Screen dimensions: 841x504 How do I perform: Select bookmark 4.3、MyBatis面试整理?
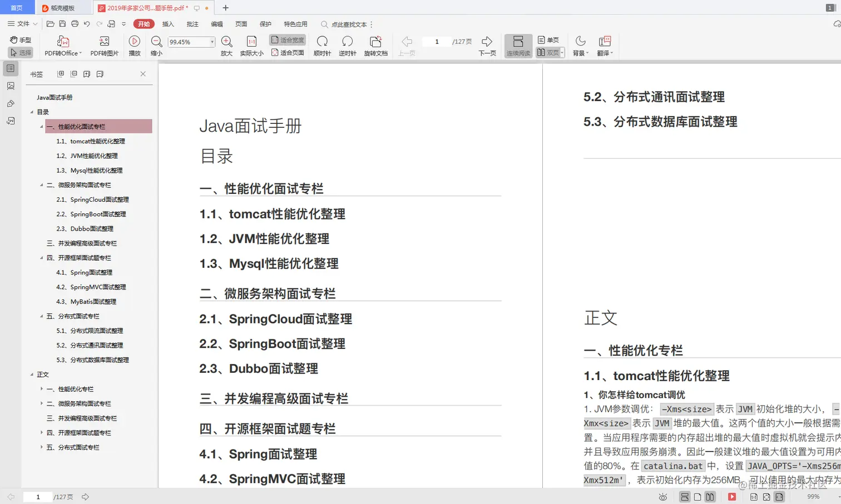(86, 302)
